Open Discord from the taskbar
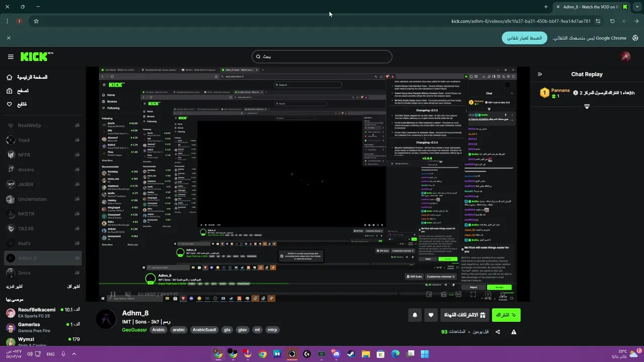 pyautogui.click(x=336, y=354)
